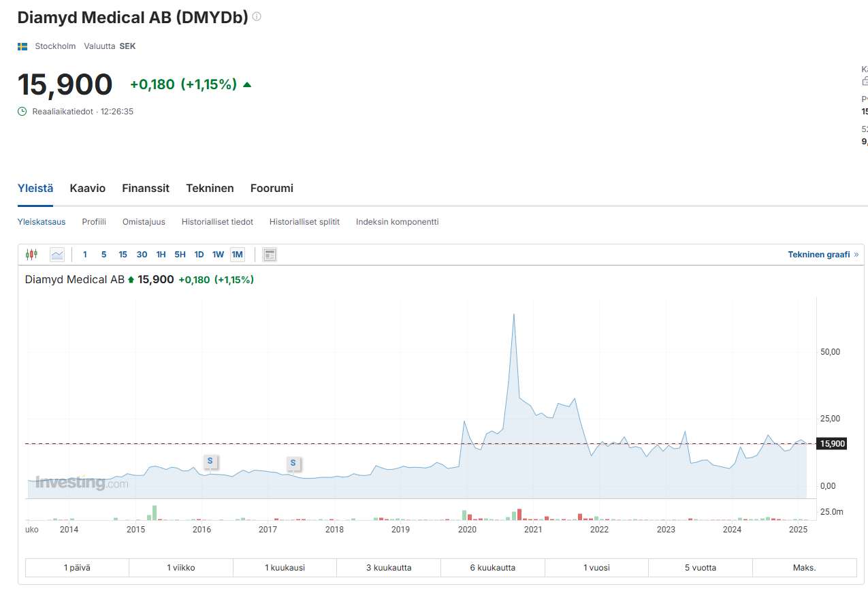Open Indeksin komponentti submenu link

click(397, 222)
